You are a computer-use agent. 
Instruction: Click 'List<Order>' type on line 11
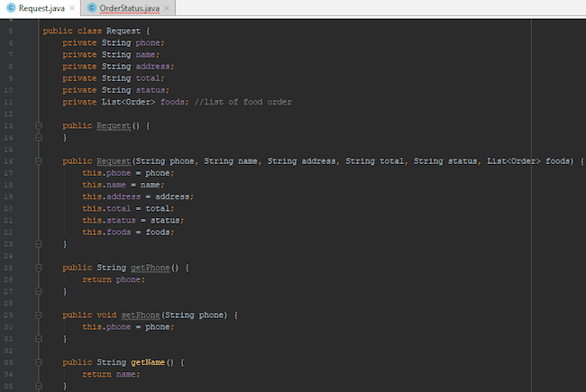click(x=128, y=102)
